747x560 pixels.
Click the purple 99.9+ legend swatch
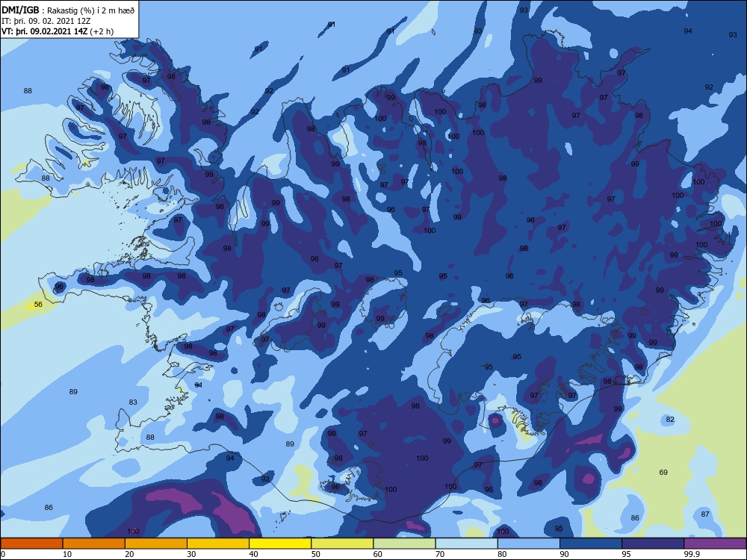[x=716, y=544]
